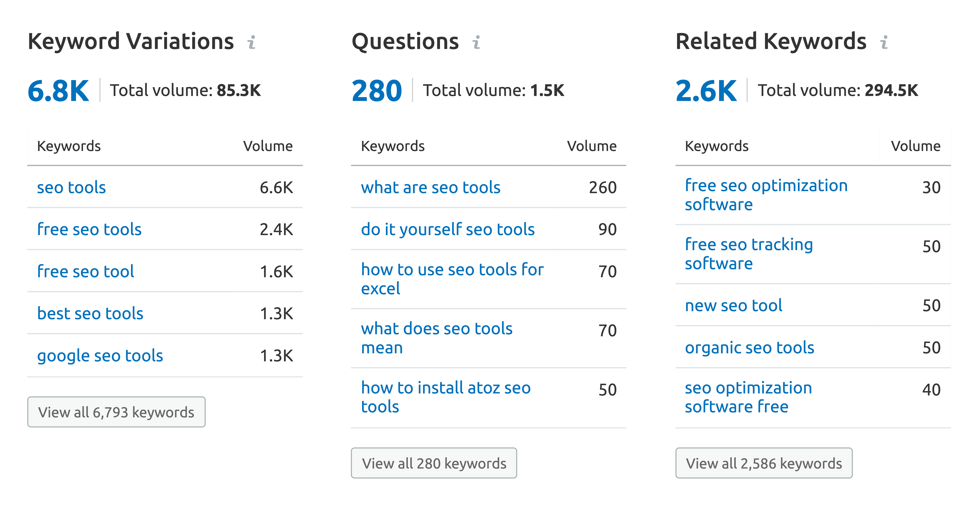The image size is (980, 507).
Task: Click the Questions heading
Action: pos(405,42)
